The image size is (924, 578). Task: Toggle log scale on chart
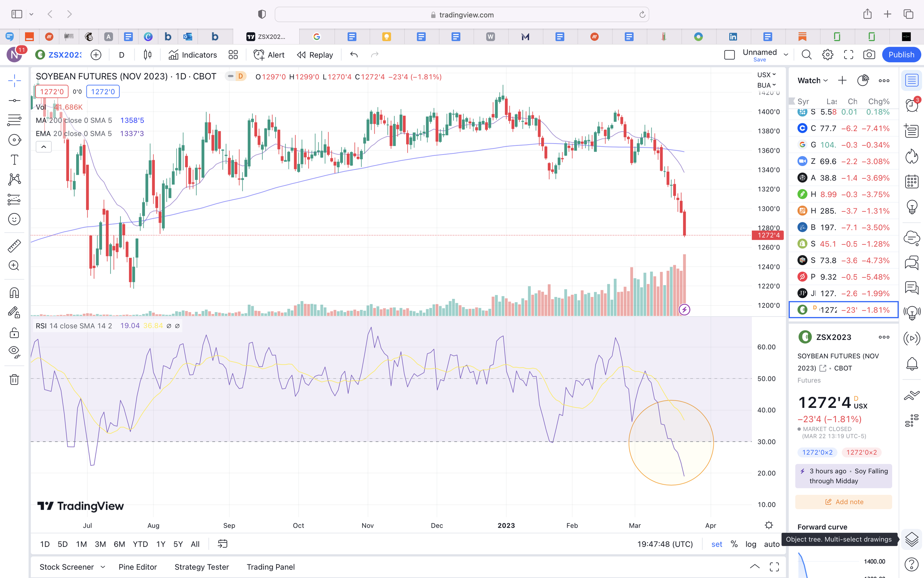pos(751,544)
